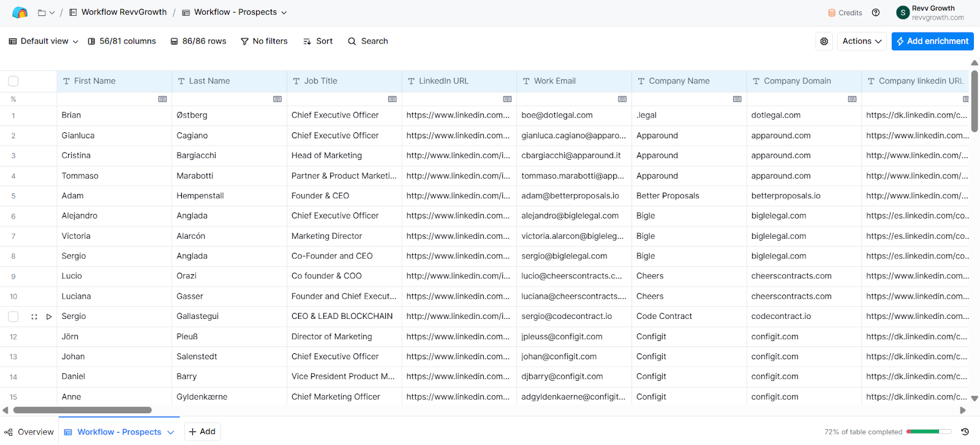This screenshot has width=980, height=445.
Task: Select Head of Marketing job title cell
Action: [x=344, y=155]
